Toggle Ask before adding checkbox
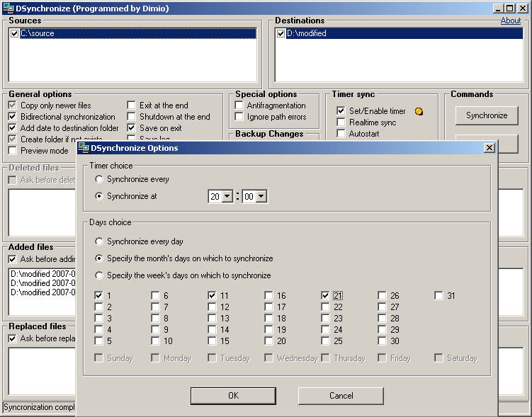Screen dimensions: 532x417 [x=13, y=259]
